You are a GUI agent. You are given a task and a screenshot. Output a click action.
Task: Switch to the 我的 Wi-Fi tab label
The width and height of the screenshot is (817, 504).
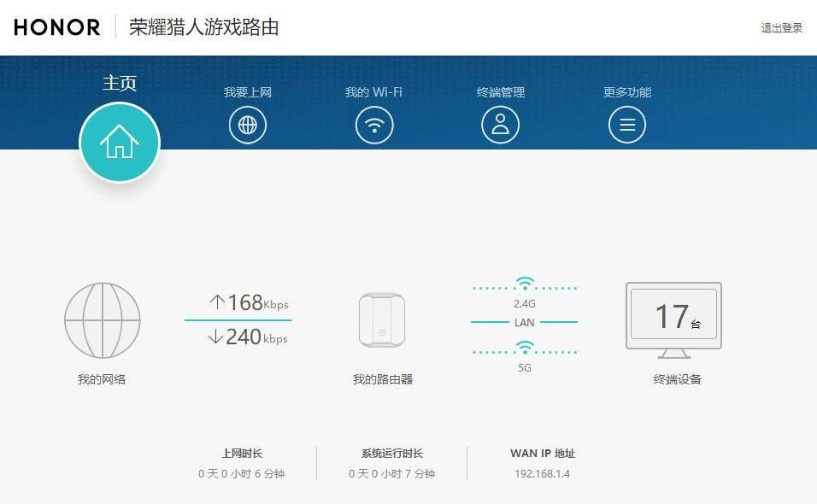(373, 92)
